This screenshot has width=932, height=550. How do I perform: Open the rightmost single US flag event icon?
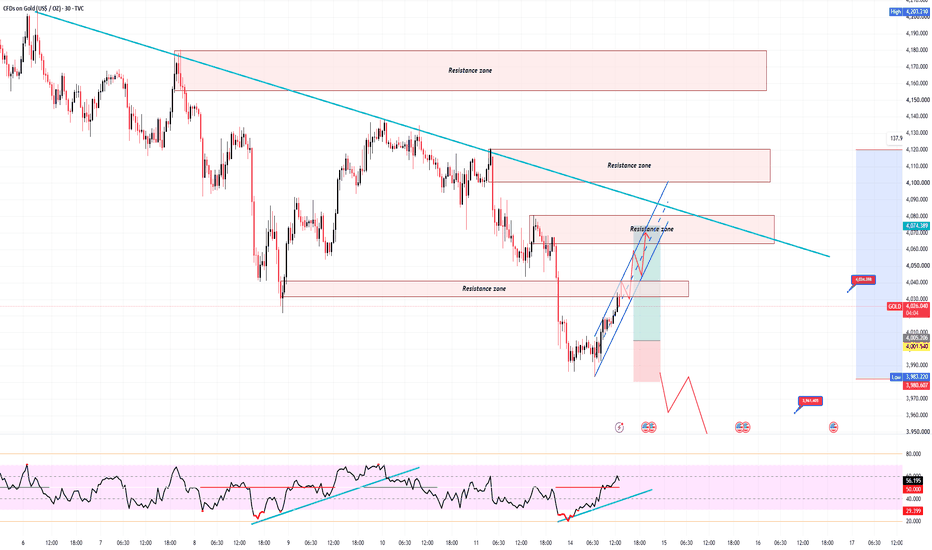coord(833,427)
